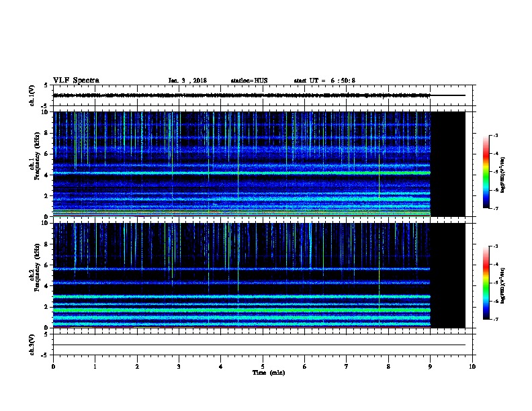Click the "-3" label on ch.1 colorbar
The width and height of the screenshot is (532, 411).
pos(496,135)
